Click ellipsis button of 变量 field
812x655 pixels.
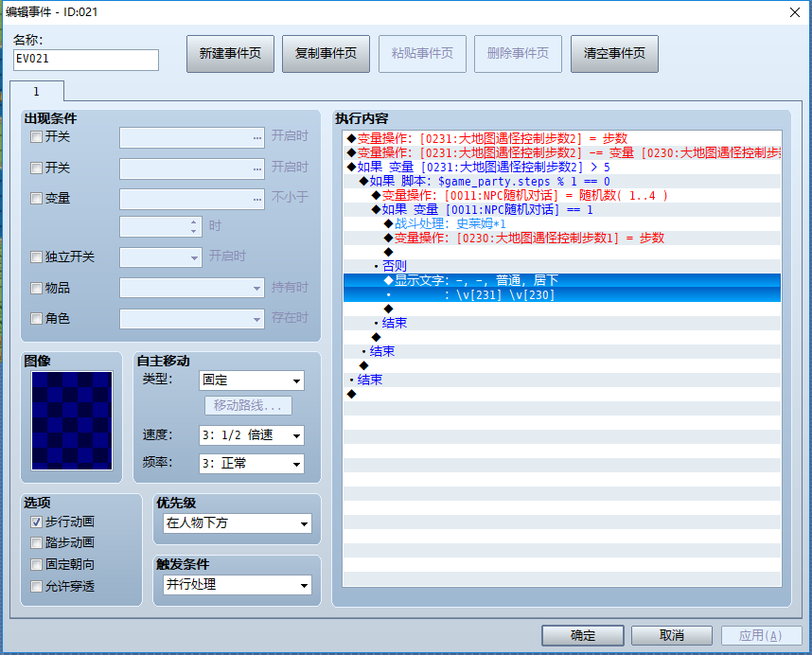point(257,200)
